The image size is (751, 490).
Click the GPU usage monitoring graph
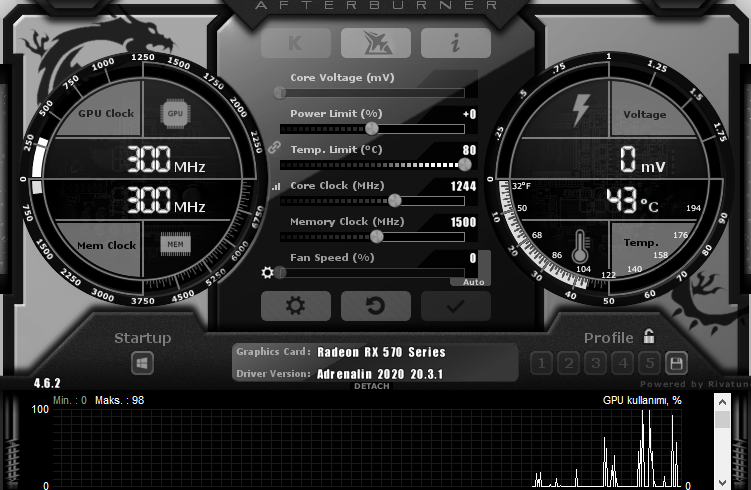click(x=367, y=448)
